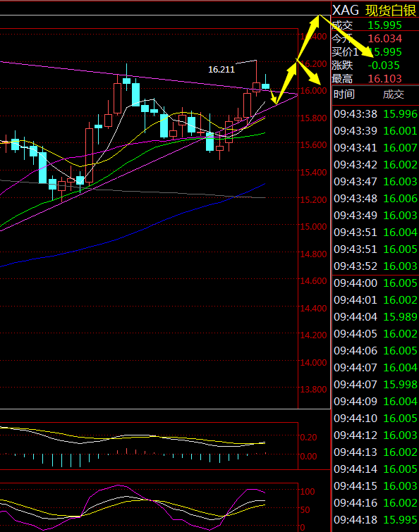Viewport: 419px width, 532px height.
Task: Click the 50 level on KDJ axis
Action: 305,510
